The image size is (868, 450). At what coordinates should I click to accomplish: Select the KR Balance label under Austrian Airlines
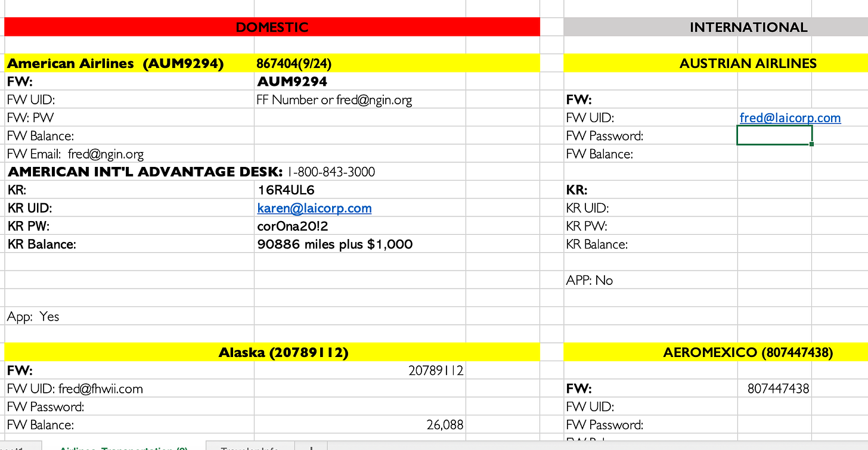point(650,244)
